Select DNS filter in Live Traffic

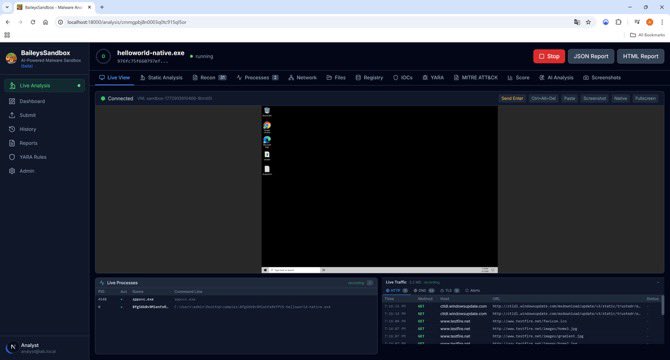coord(424,290)
